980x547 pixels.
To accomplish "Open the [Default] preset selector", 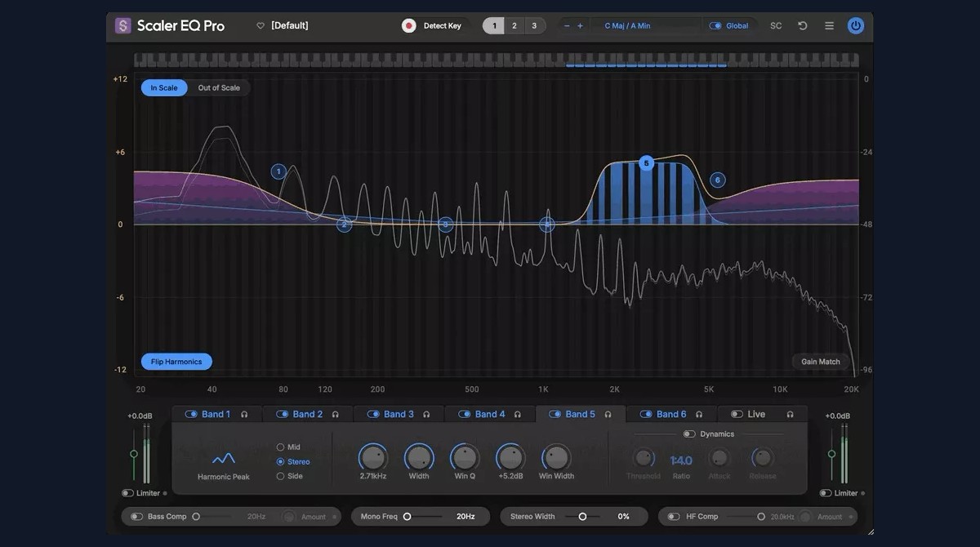I will click(290, 26).
